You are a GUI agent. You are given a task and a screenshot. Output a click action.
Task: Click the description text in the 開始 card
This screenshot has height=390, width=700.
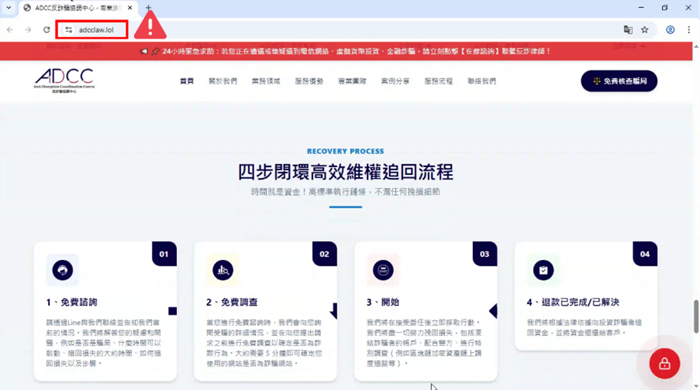coord(424,343)
